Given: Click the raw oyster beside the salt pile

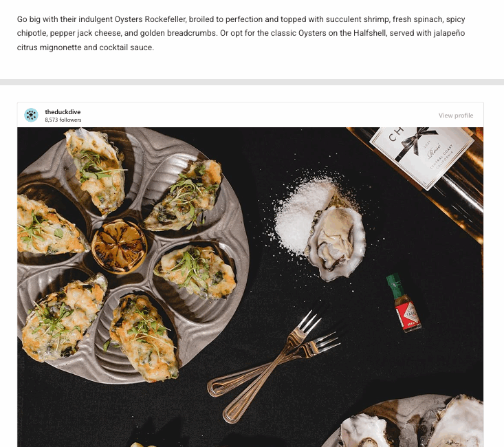Looking at the screenshot, I should [x=336, y=239].
